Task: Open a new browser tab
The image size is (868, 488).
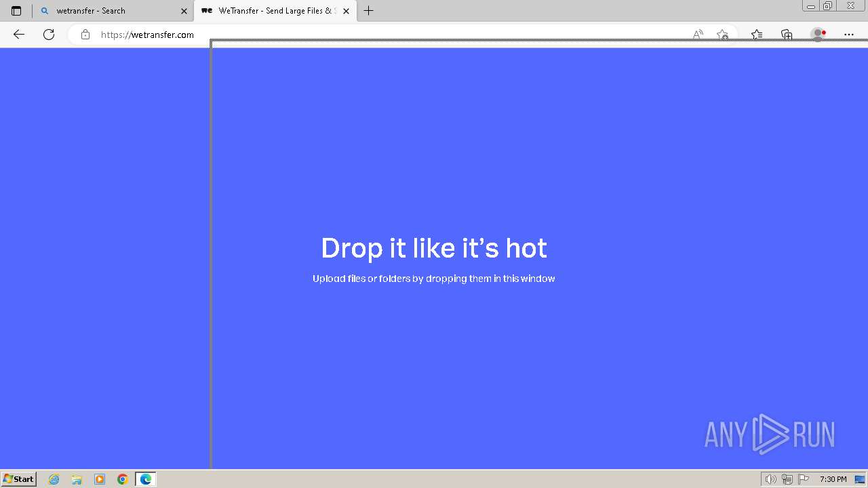Action: tap(368, 11)
